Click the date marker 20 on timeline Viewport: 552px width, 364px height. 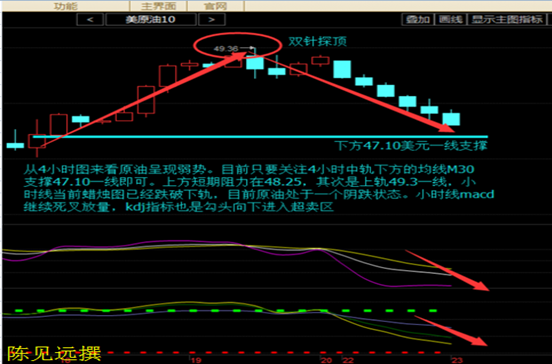click(x=326, y=360)
